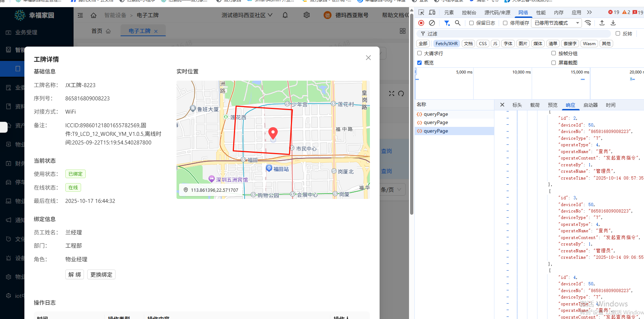The image size is (644, 319).
Task: Expand the throttling mode dropdown
Action: (557, 23)
